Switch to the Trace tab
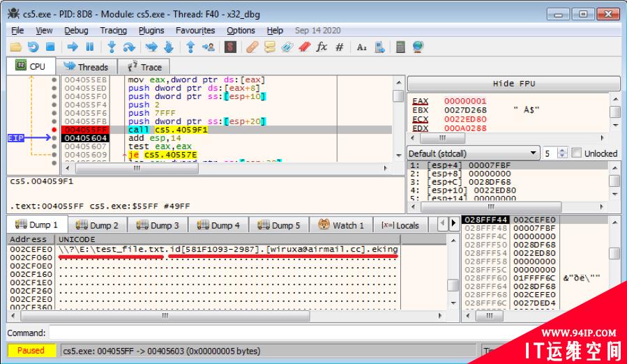 click(144, 67)
